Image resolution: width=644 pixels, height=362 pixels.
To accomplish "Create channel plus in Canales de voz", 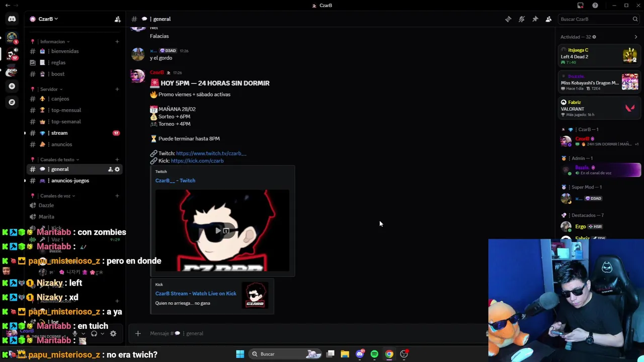I will point(117,196).
